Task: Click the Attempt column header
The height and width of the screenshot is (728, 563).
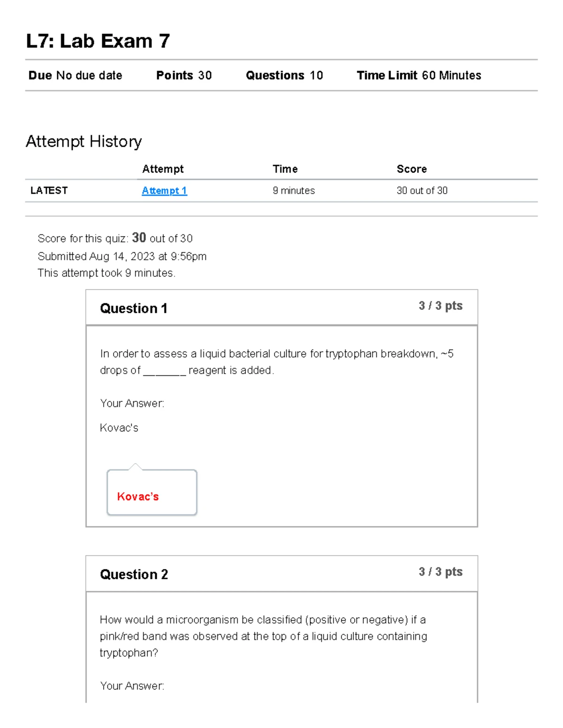Action: [x=163, y=169]
